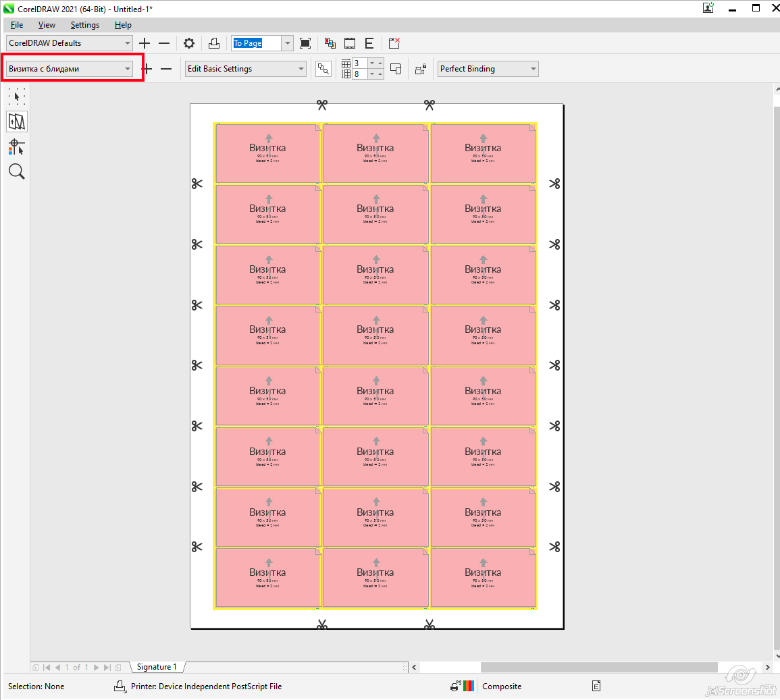This screenshot has width=780, height=700.
Task: Open print options gear icon
Action: (189, 43)
